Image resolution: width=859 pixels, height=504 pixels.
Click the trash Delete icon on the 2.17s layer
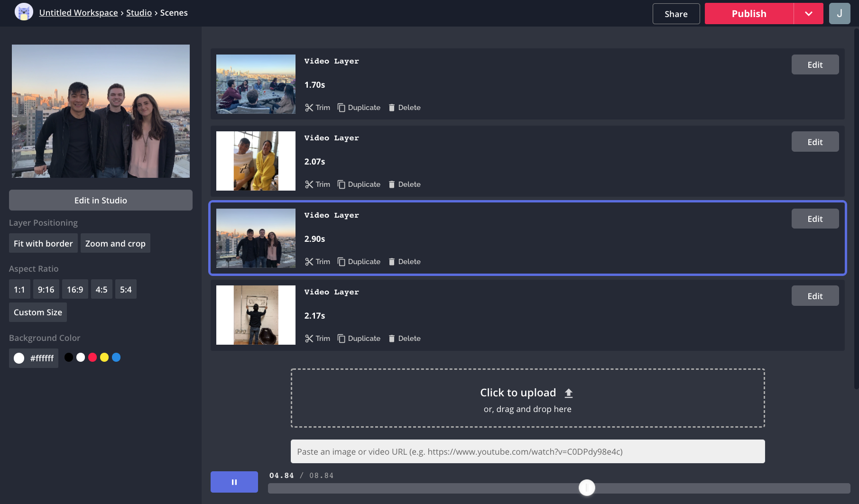click(392, 339)
